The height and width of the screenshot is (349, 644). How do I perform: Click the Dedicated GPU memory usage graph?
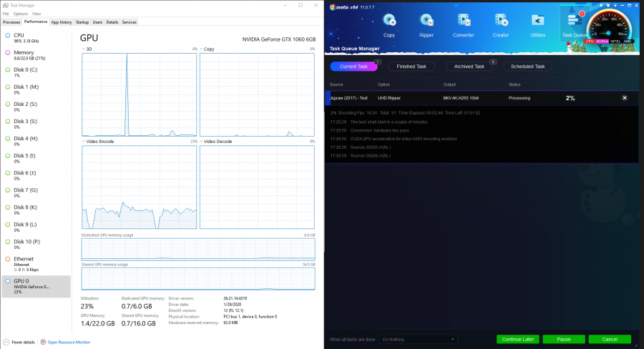198,249
